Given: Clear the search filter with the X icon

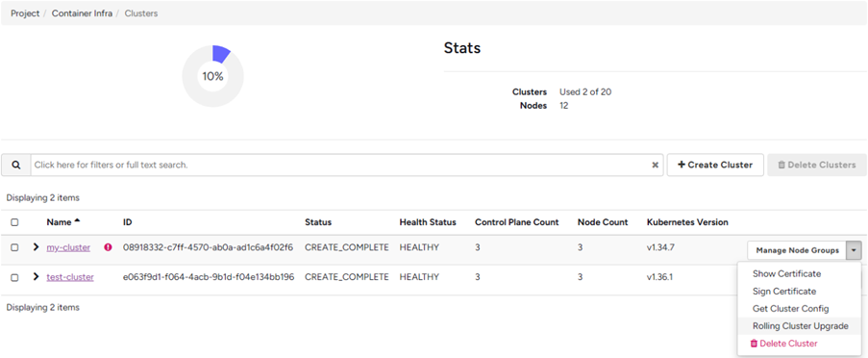Looking at the screenshot, I should 655,166.
